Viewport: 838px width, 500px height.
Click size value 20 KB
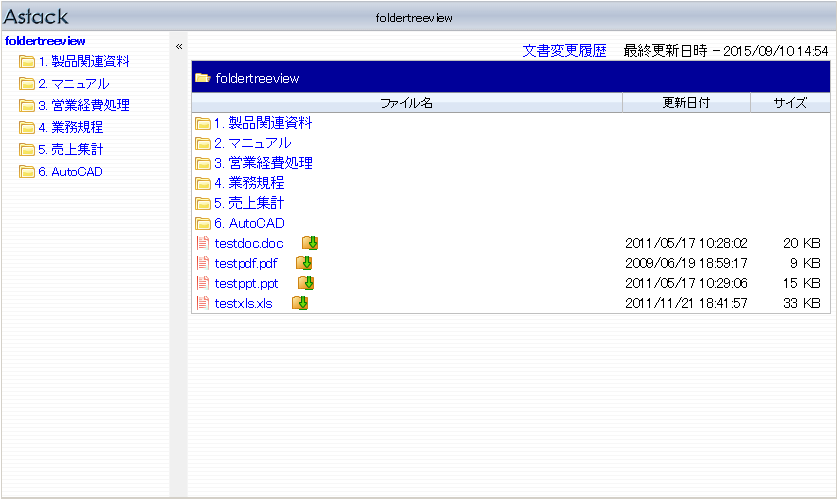pyautogui.click(x=802, y=244)
